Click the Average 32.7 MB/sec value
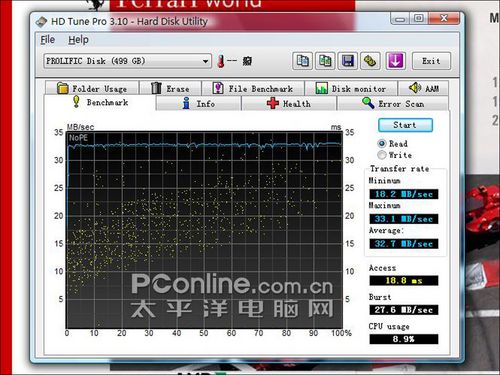500x375 pixels. (404, 244)
